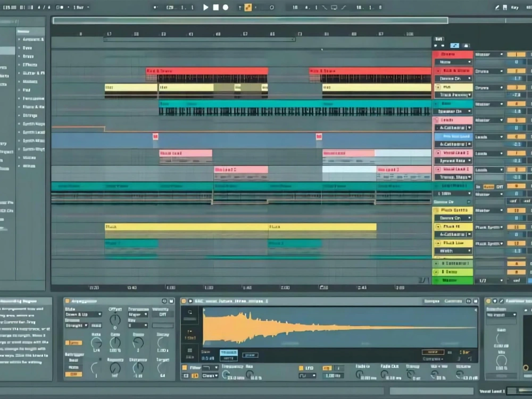Click the magnifier icon beside the waveform
This screenshot has height=399, width=532.
pyautogui.click(x=190, y=312)
